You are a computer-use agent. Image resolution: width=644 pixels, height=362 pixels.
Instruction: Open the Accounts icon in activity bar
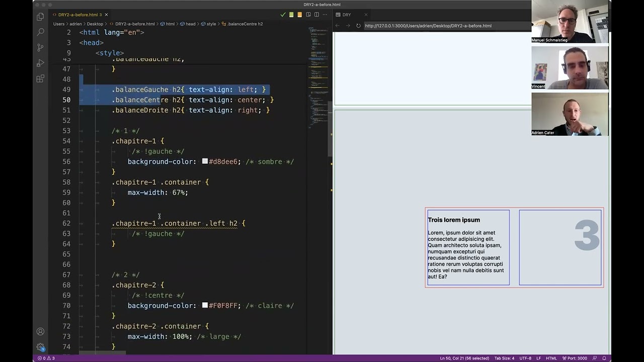click(40, 332)
